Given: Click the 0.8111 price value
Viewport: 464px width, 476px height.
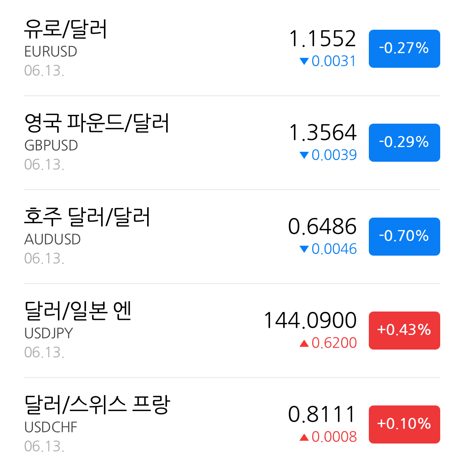Looking at the screenshot, I should [x=322, y=414].
